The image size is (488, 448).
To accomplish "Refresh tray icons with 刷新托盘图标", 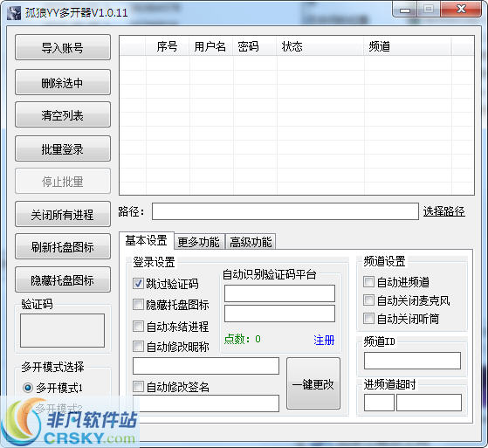I will [63, 246].
